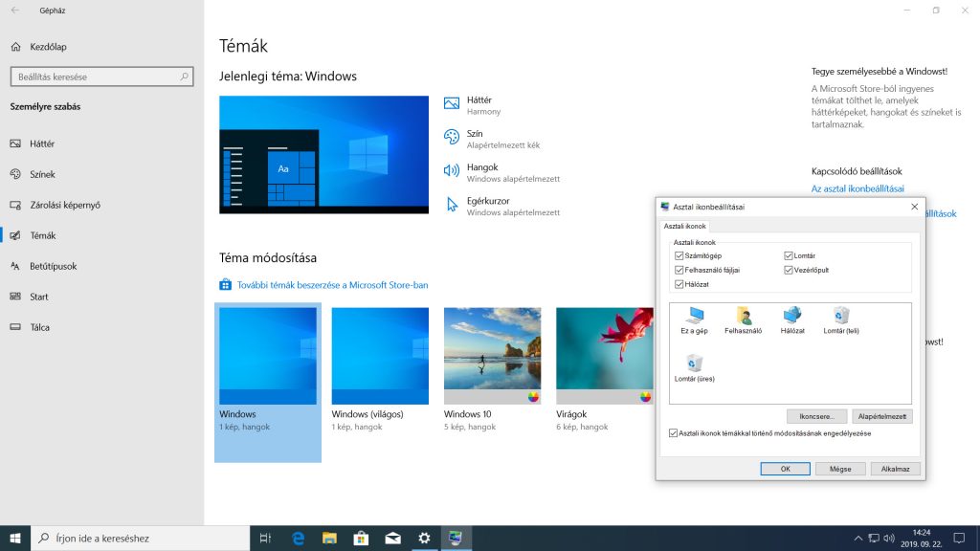The width and height of the screenshot is (980, 551).
Task: Select the Hálózat icon in icon list
Action: pyautogui.click(x=791, y=320)
